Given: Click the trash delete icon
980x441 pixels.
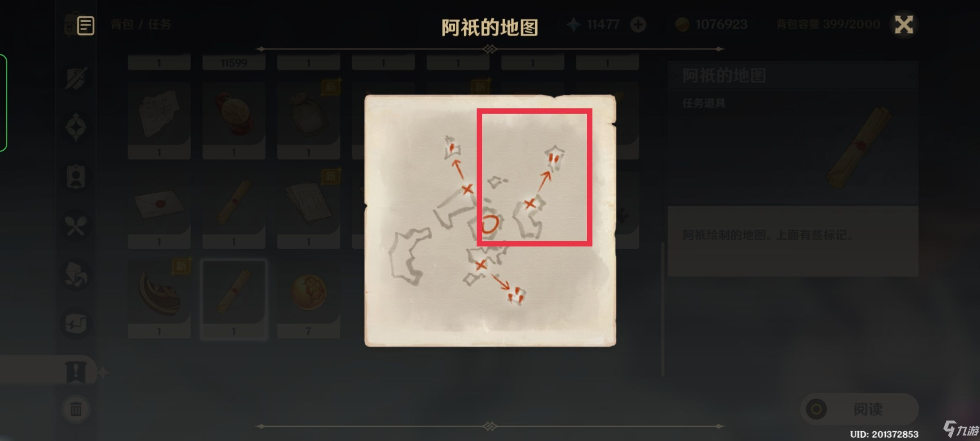Looking at the screenshot, I should [76, 408].
